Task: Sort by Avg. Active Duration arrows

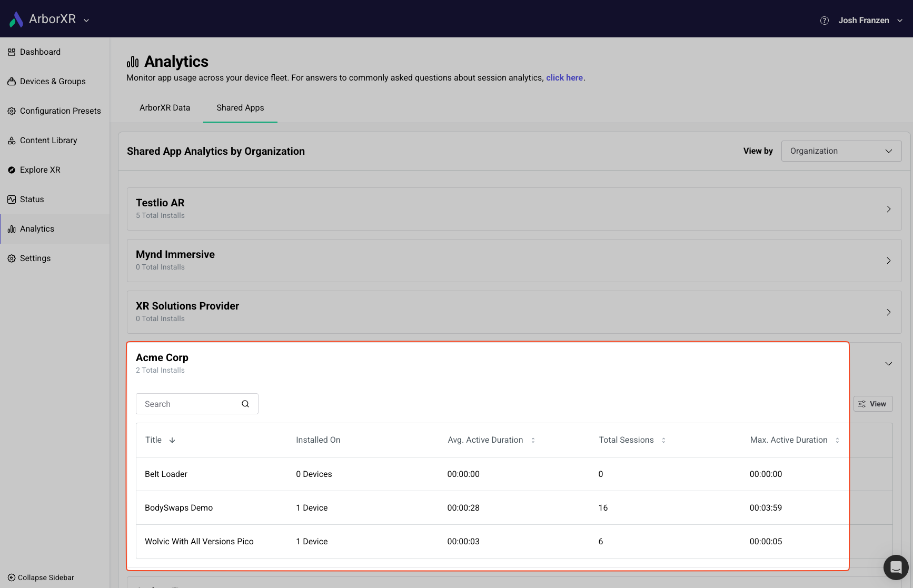Action: click(x=533, y=440)
